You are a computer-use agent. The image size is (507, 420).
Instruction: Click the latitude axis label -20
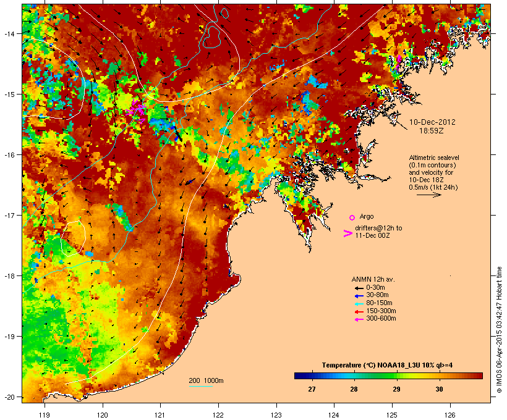coord(9,397)
